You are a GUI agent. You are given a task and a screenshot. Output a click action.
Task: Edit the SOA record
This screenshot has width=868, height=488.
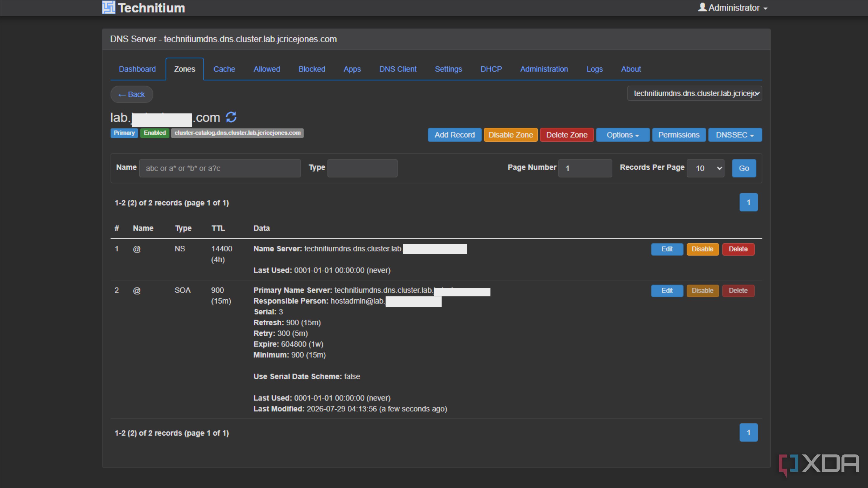[667, 291]
